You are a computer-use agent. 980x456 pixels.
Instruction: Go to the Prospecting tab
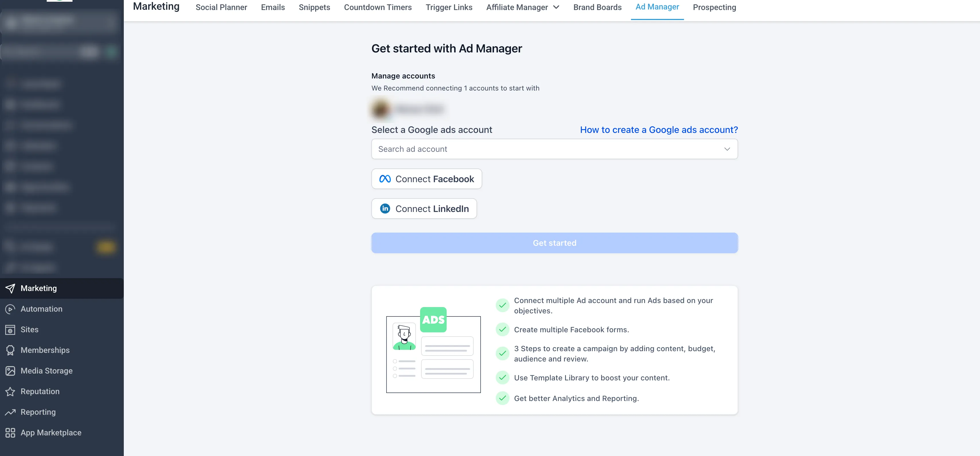tap(714, 7)
